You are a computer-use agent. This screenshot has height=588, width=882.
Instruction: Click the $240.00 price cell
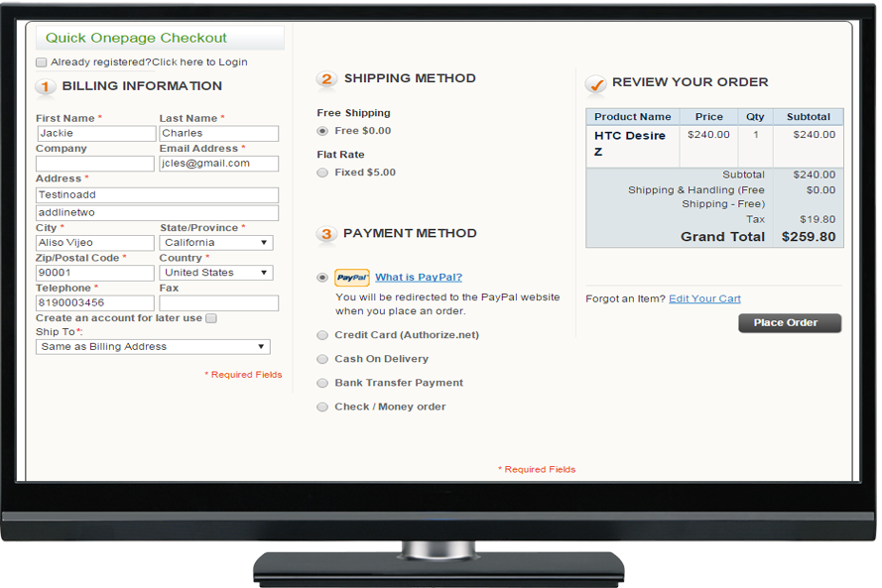[x=708, y=135]
